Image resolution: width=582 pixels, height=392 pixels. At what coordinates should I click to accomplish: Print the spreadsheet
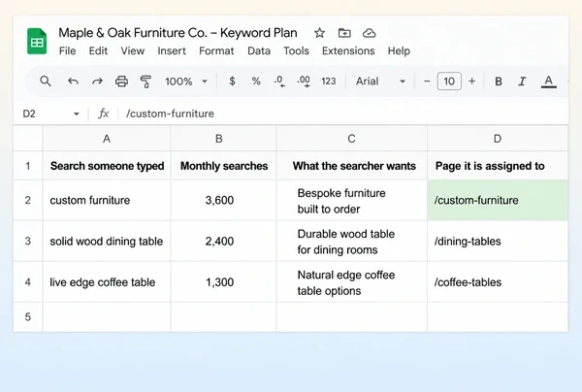pos(121,82)
